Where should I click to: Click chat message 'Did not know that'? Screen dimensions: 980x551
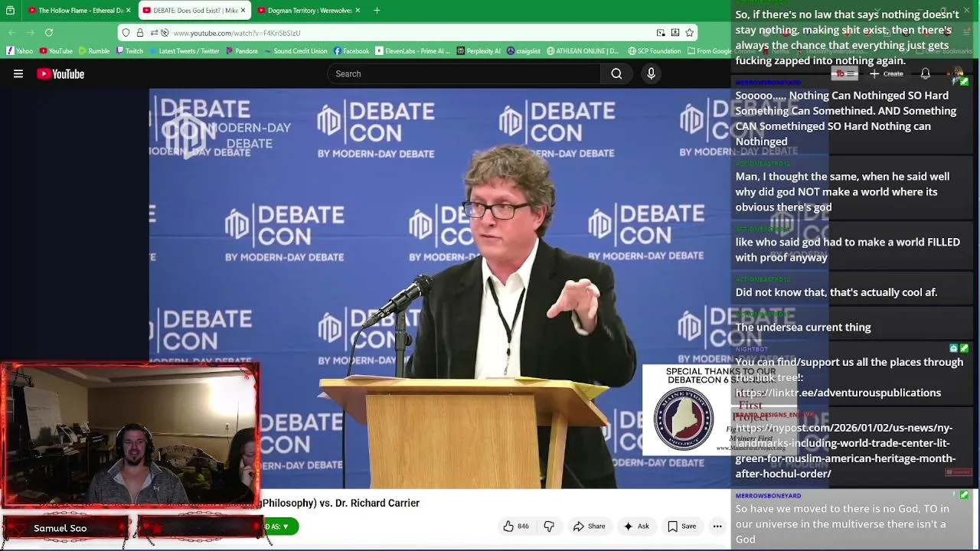pos(836,292)
